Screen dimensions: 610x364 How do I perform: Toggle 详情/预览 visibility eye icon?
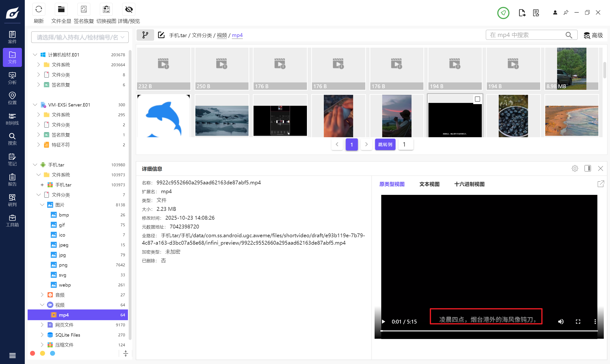(x=129, y=10)
